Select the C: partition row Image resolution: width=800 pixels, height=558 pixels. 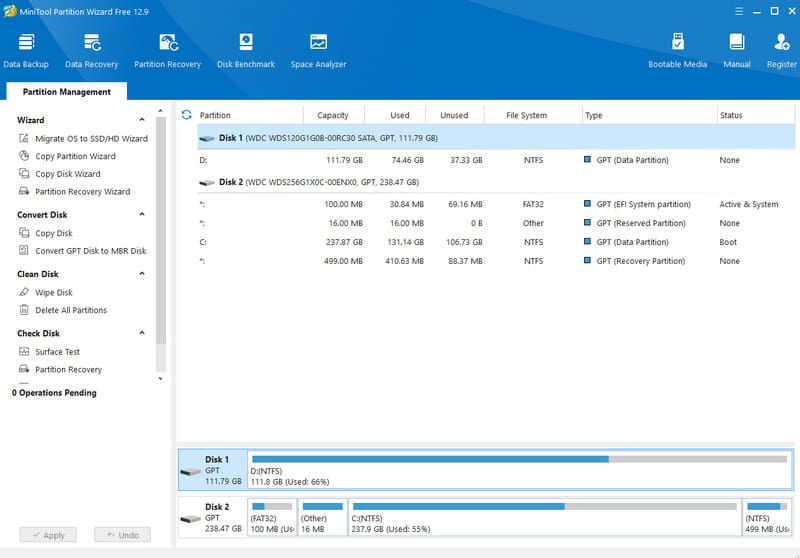coord(496,242)
